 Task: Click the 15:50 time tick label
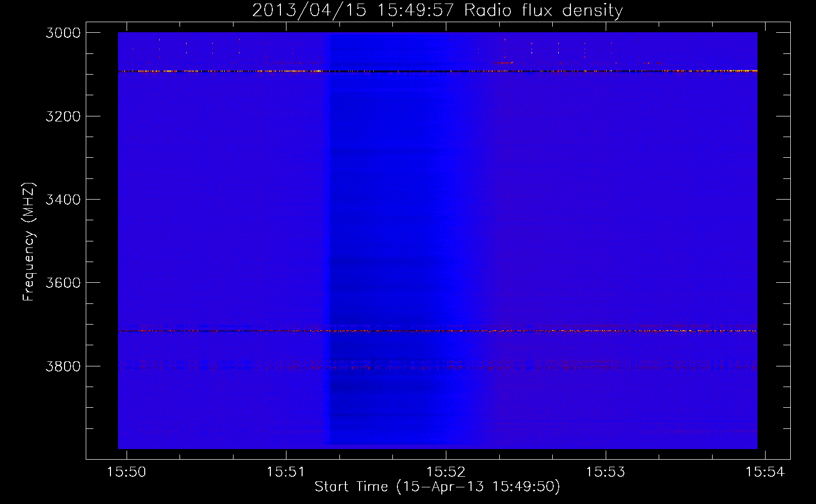point(127,472)
